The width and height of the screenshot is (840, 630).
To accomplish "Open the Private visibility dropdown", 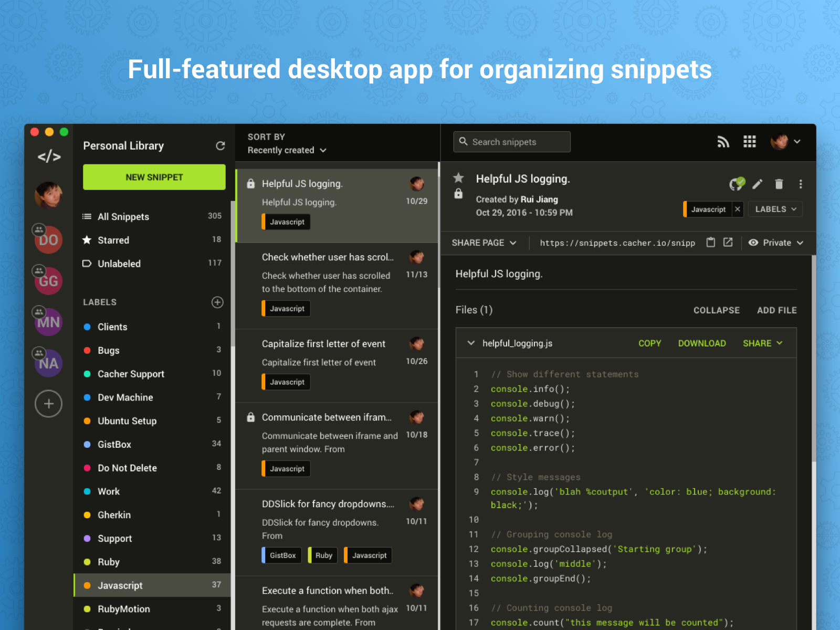I will (x=776, y=243).
